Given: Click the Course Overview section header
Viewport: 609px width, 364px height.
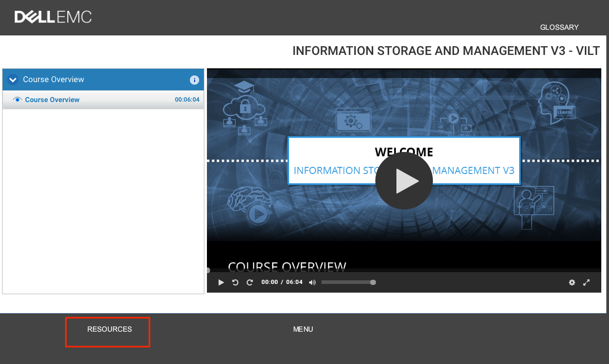Looking at the screenshot, I should click(x=103, y=80).
